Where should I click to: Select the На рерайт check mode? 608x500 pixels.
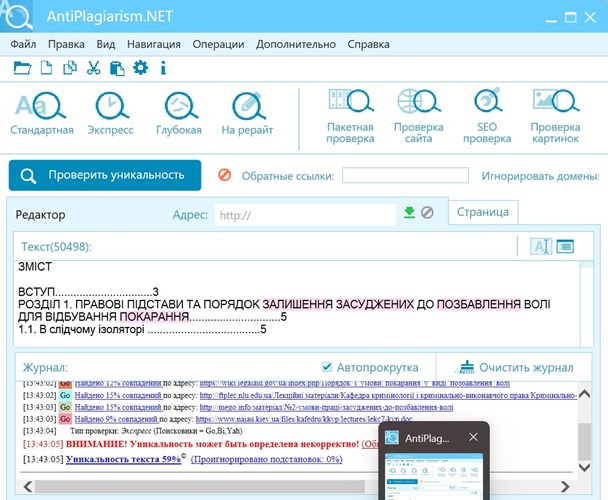click(247, 113)
